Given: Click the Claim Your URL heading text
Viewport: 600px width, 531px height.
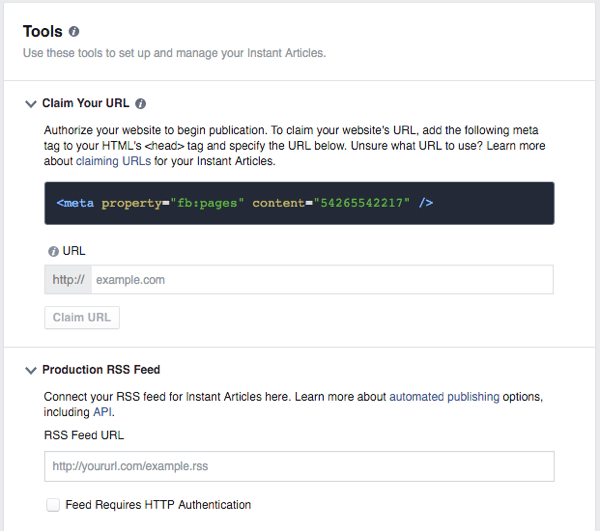Looking at the screenshot, I should click(87, 103).
